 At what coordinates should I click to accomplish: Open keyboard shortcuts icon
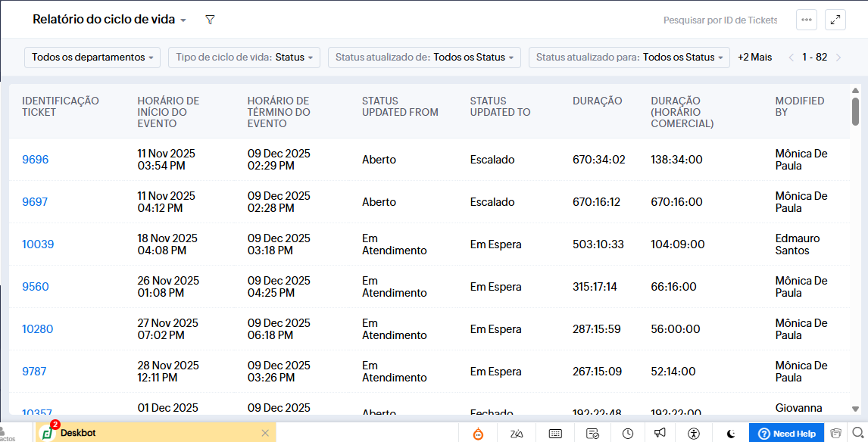click(x=555, y=433)
